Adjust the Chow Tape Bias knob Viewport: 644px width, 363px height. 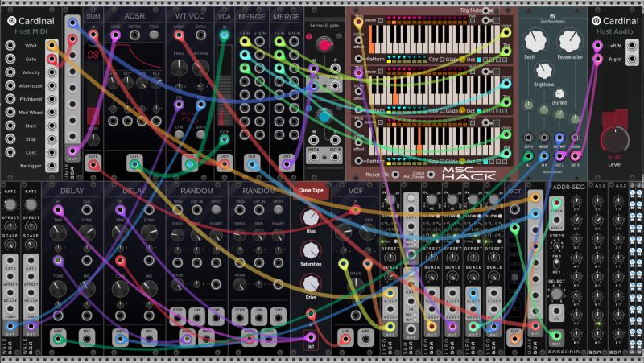tap(311, 218)
